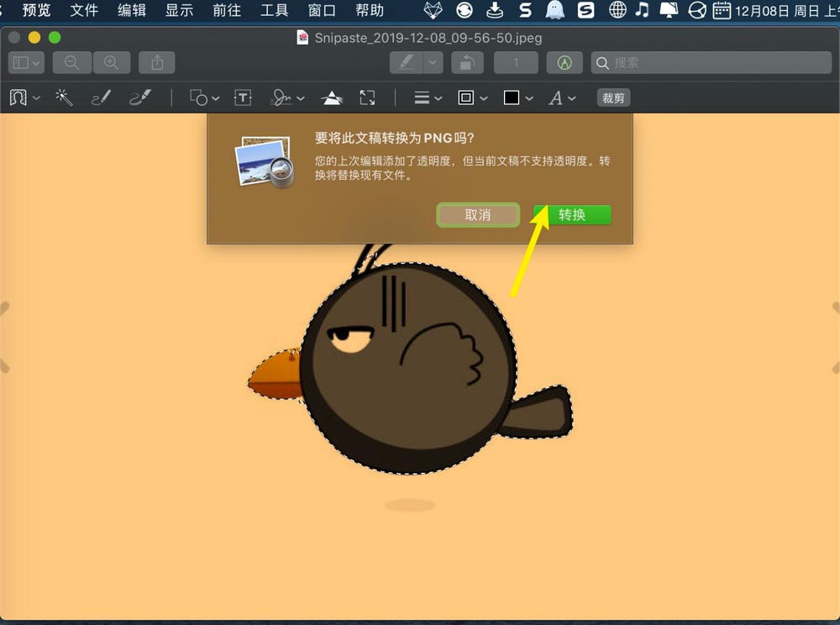Open the 前往 menu

pos(227,10)
